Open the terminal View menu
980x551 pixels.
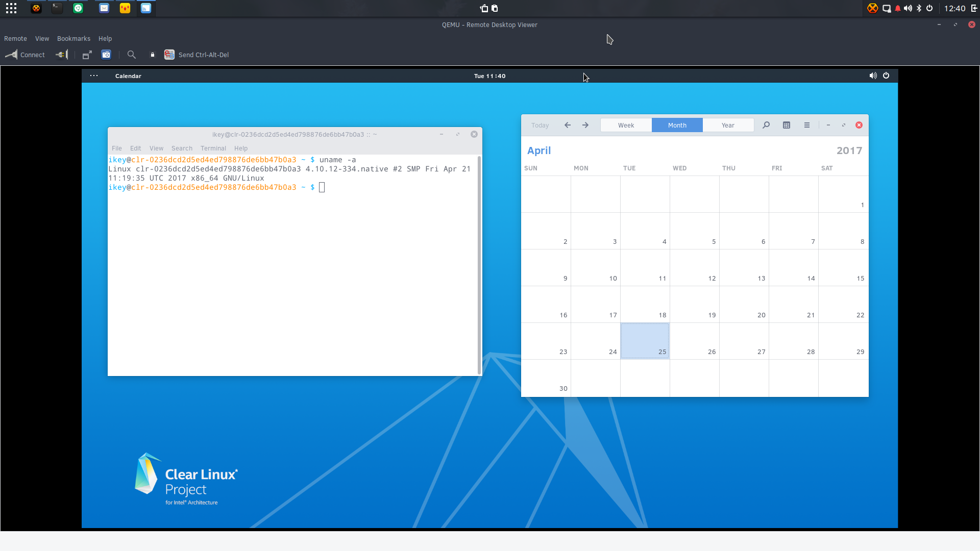point(156,148)
